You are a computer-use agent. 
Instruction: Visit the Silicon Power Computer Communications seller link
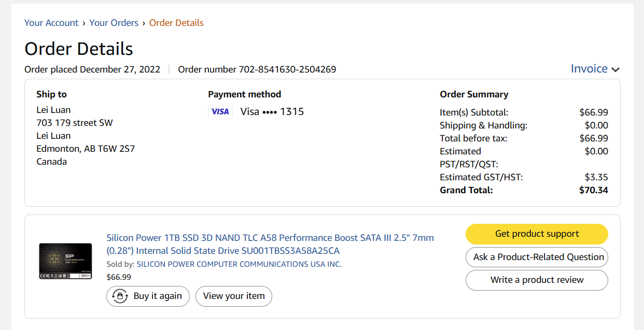[x=239, y=264]
